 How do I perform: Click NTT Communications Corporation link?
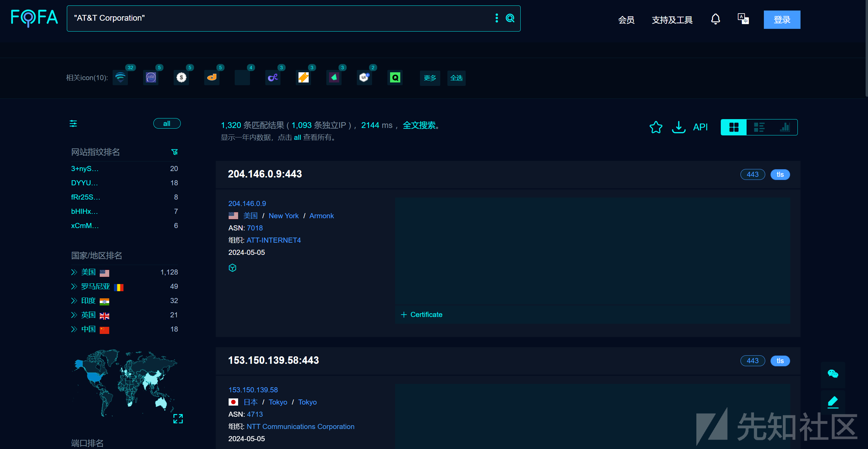301,427
